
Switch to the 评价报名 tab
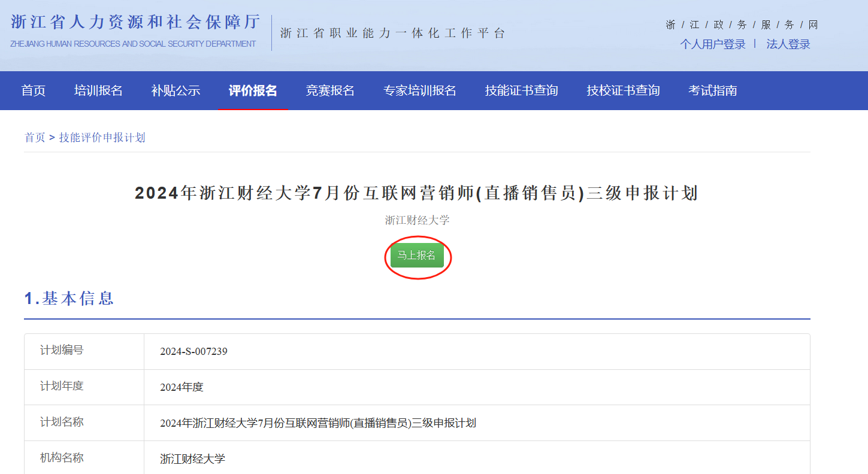253,90
